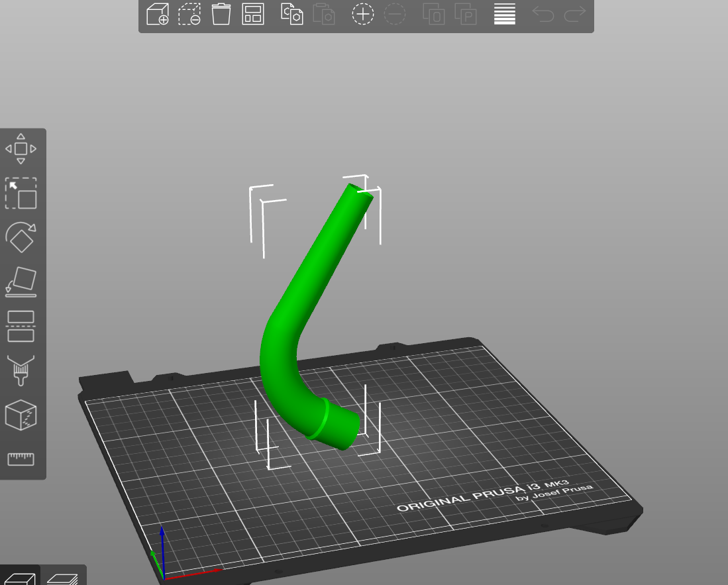
Task: Open the Seam painting tool
Action: coord(21,415)
